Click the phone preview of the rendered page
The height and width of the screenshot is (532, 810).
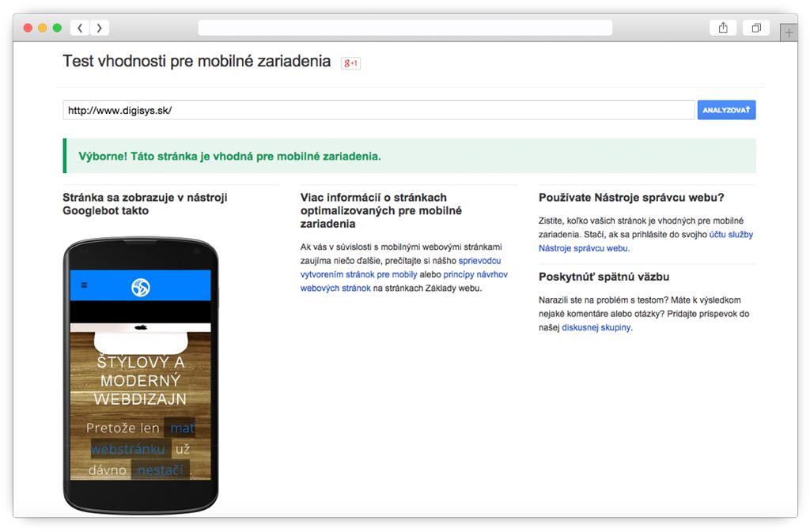(x=141, y=375)
